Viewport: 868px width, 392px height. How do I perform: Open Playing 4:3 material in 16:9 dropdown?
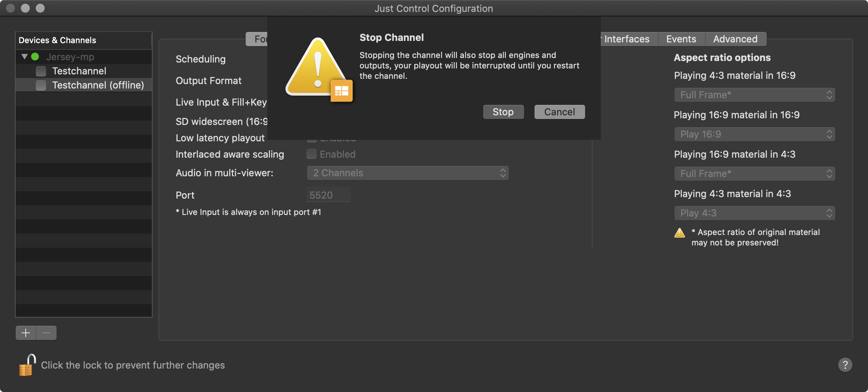(754, 95)
